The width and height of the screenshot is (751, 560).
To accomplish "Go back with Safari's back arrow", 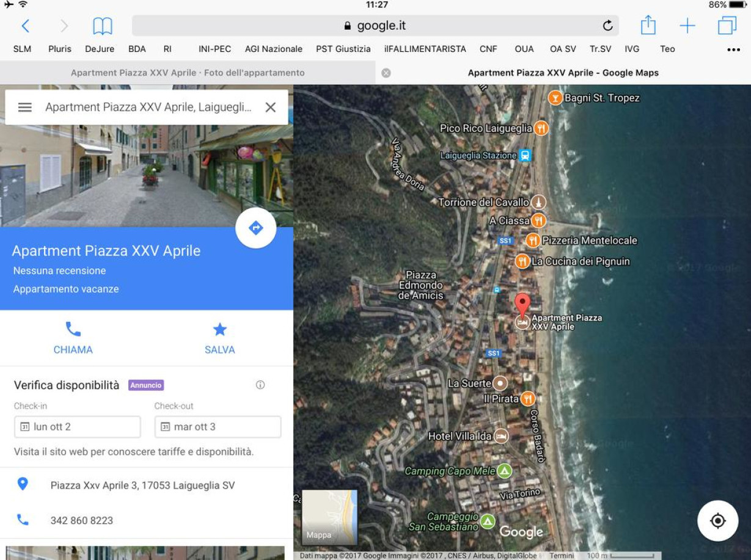I will click(x=25, y=26).
